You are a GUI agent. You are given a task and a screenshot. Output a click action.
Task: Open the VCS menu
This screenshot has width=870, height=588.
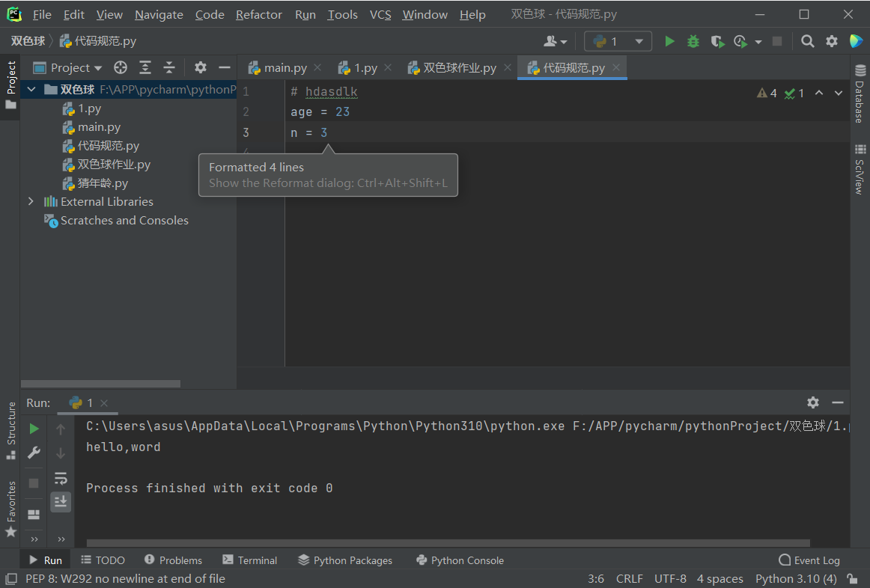point(380,14)
